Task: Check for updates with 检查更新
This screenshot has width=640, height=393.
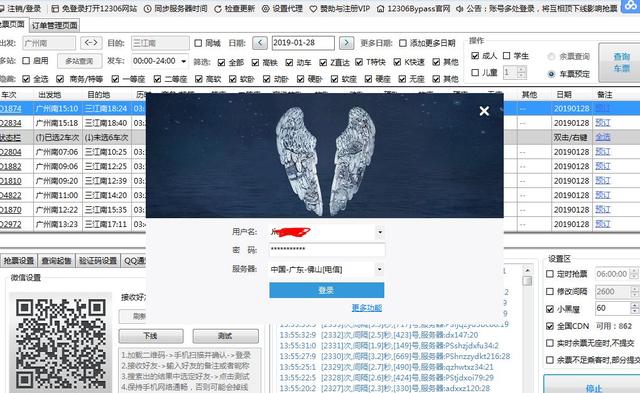Action: (x=235, y=8)
